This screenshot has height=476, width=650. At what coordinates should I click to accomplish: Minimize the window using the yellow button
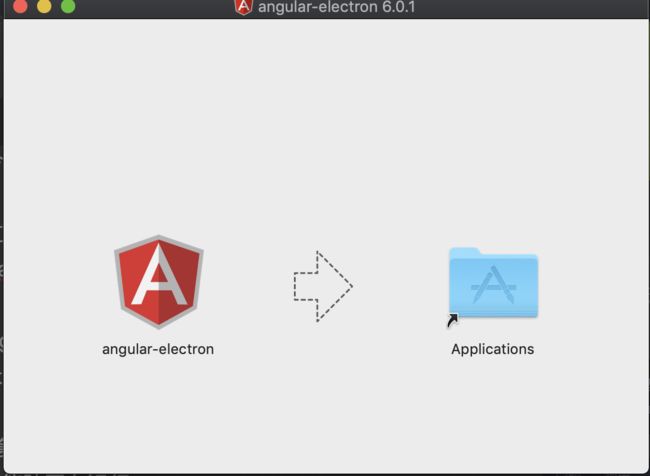44,6
